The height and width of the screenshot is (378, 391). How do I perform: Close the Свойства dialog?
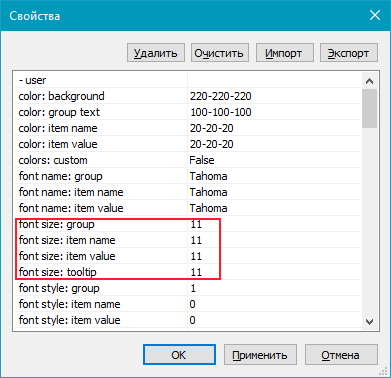point(375,15)
